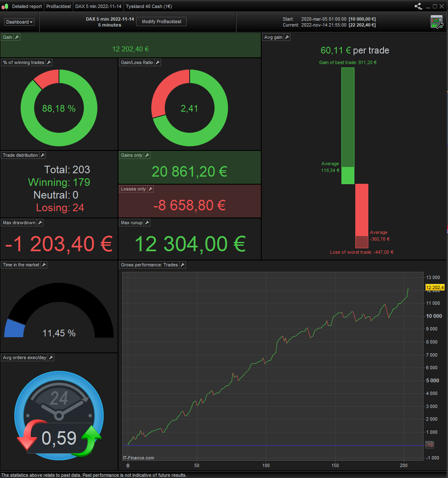
Task: Click Max drawdown wrench icon
Action: 40,223
